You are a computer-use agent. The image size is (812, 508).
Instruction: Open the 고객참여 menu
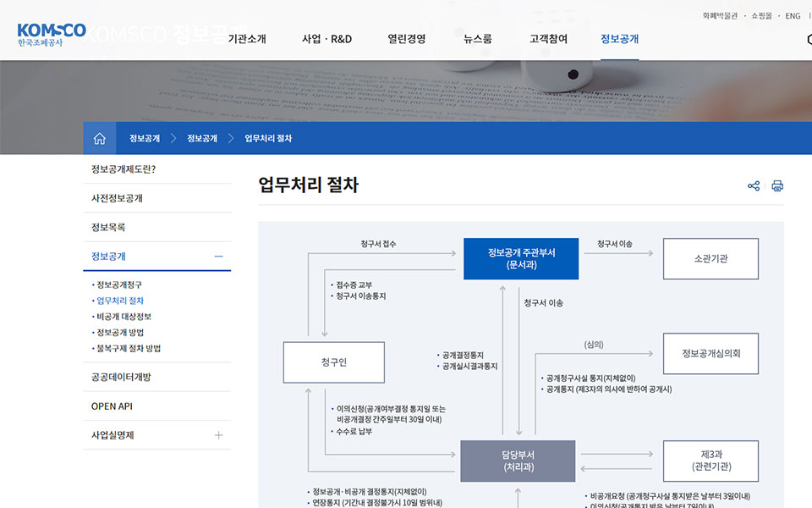click(548, 39)
